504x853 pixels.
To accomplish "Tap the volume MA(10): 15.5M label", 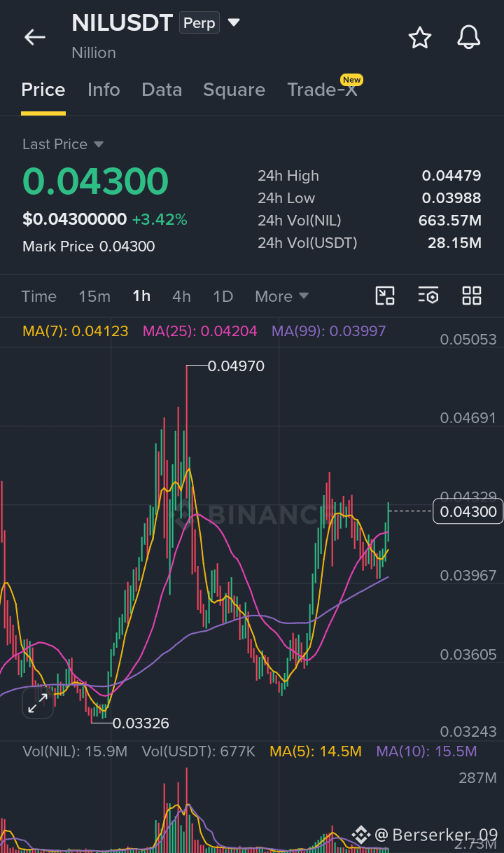I will [426, 751].
